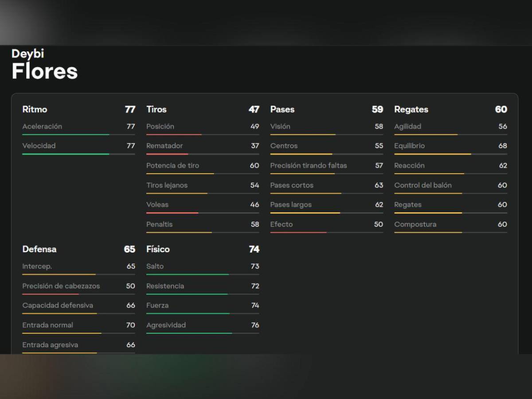Select the Tiros category heading

point(156,110)
